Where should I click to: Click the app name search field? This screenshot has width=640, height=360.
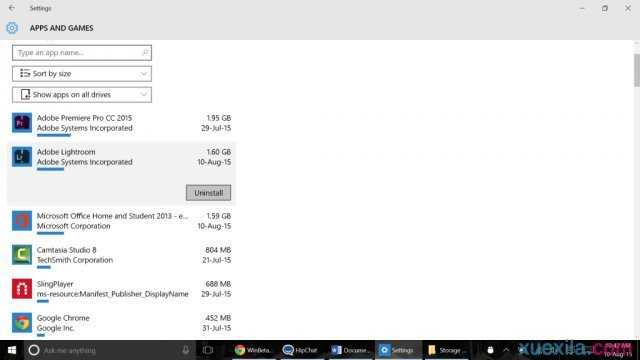tap(82, 53)
